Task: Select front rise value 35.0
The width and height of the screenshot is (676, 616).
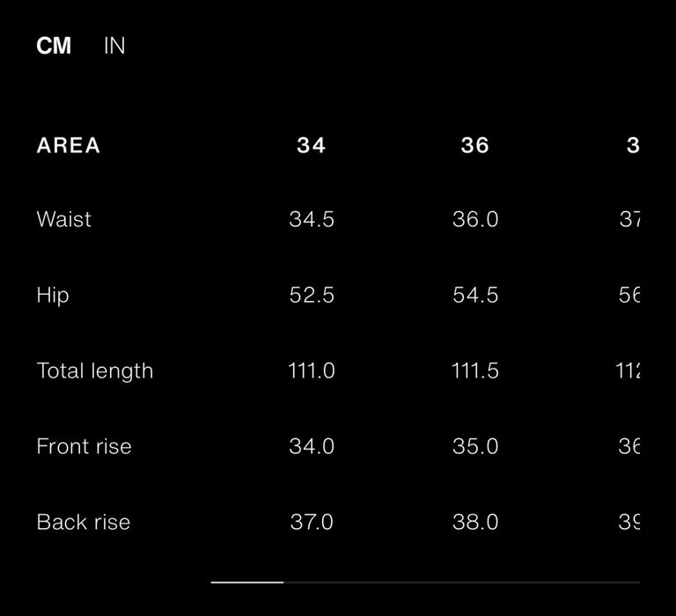Action: (475, 446)
